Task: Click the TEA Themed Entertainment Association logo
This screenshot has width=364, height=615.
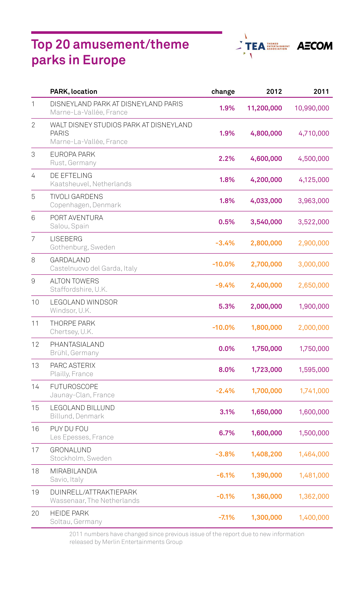Action: [262, 46]
